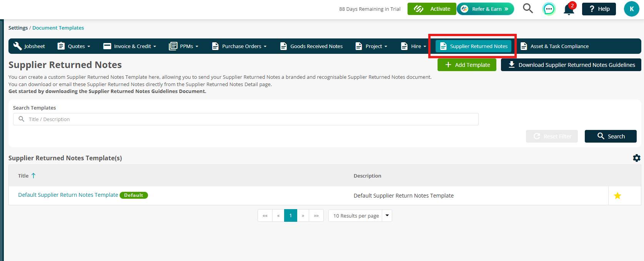
Task: Click the Add Template button
Action: click(x=467, y=65)
